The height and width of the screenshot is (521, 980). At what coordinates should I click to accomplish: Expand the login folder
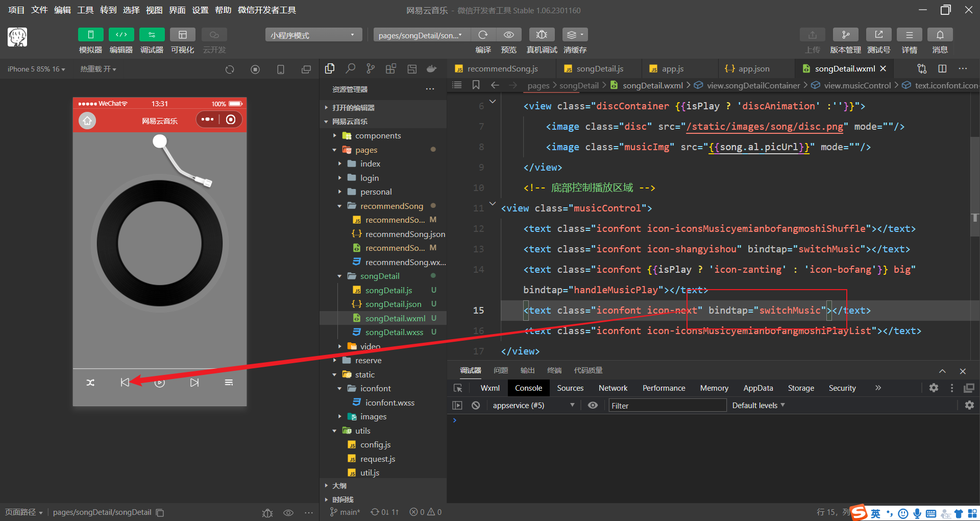pos(370,178)
